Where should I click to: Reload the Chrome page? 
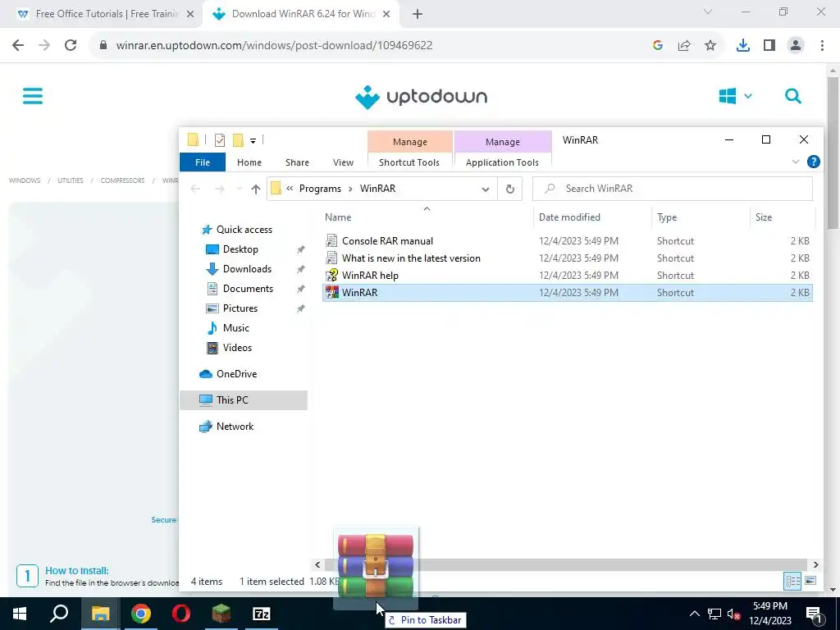71,45
